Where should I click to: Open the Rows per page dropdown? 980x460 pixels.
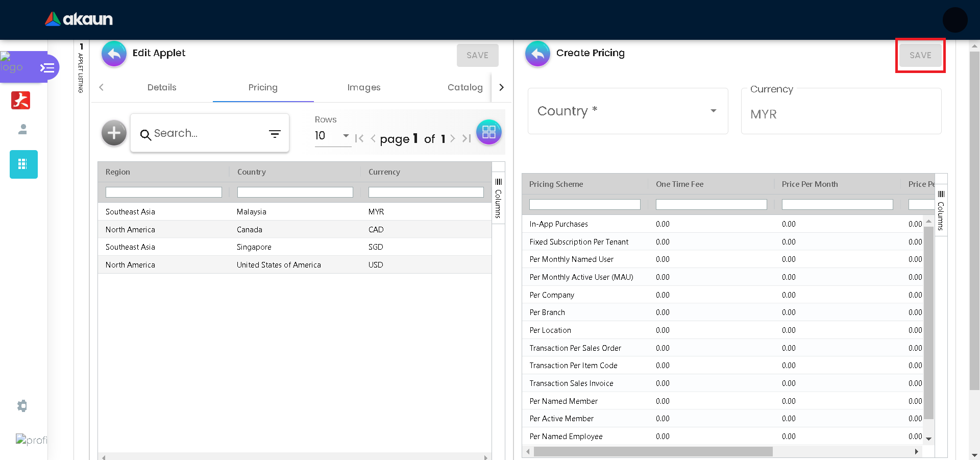332,136
